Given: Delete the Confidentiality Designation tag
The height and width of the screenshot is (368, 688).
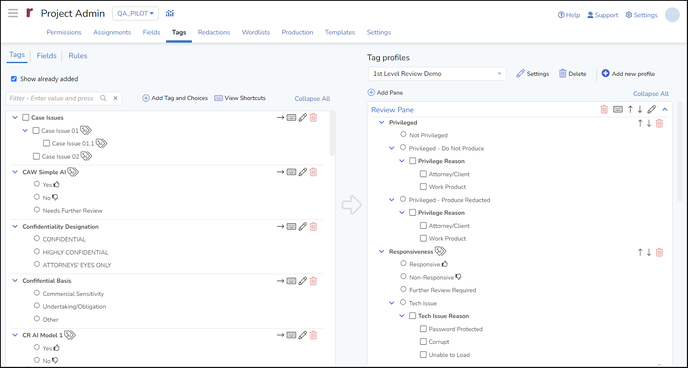Looking at the screenshot, I should [x=313, y=226].
